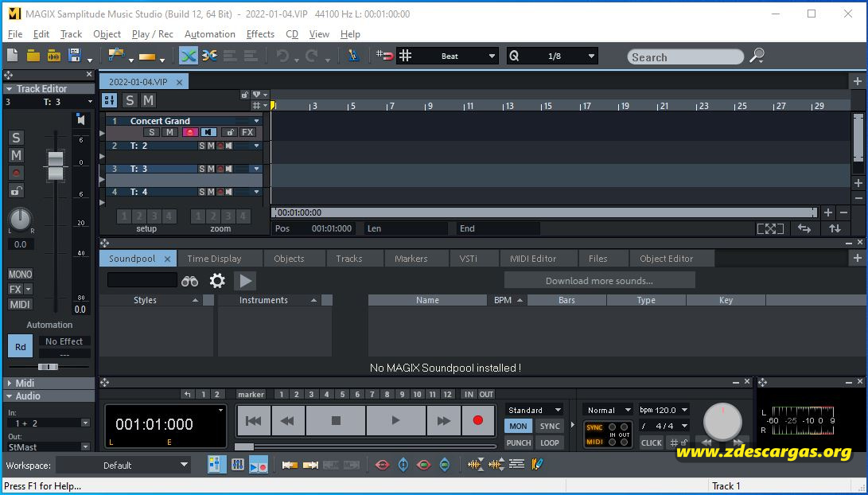Activate the metronome icon in toolbar
This screenshot has height=495, width=868.
click(x=353, y=56)
